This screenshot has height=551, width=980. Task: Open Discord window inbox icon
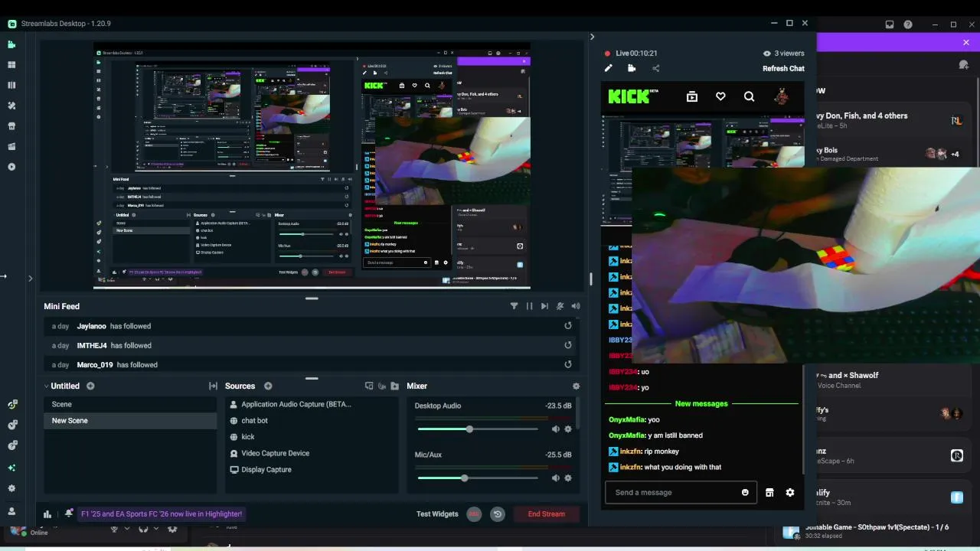(890, 24)
